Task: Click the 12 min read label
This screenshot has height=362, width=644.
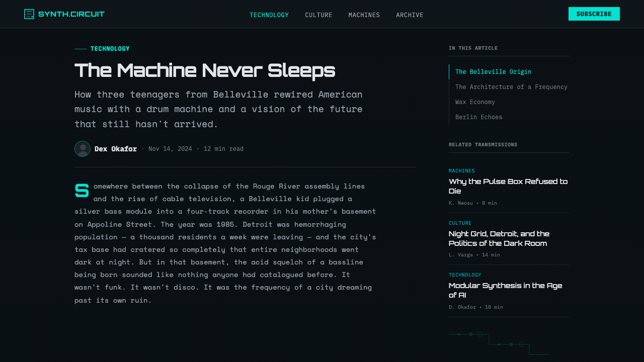Action: tap(223, 149)
